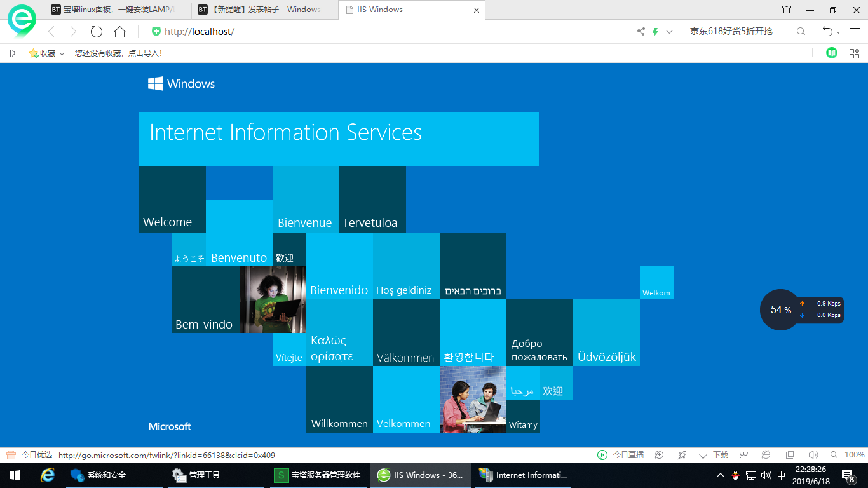Click the Willkommen tile
Image resolution: width=868 pixels, height=488 pixels.
coord(339,399)
